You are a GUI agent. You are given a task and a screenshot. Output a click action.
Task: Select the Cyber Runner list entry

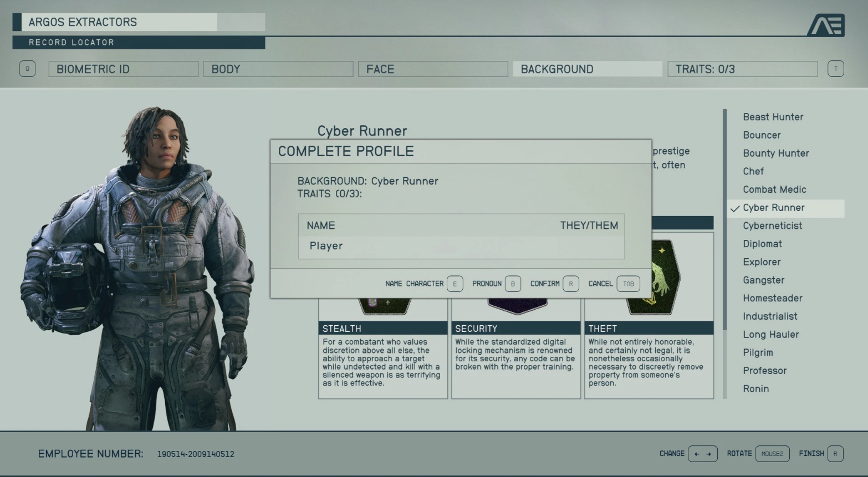(x=786, y=208)
